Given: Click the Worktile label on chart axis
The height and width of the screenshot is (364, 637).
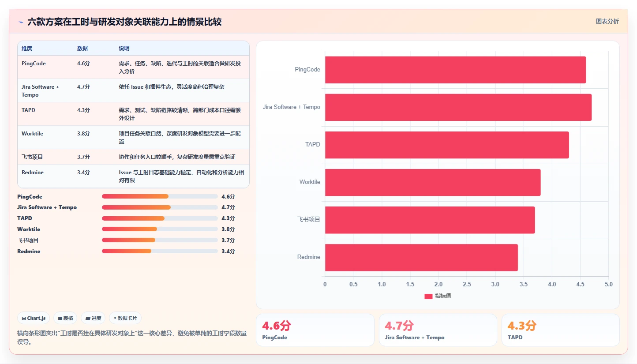Looking at the screenshot, I should [310, 182].
